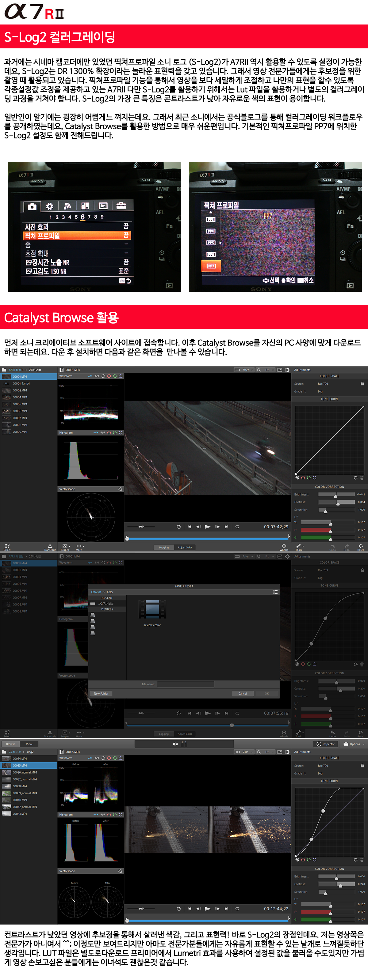This screenshot has height=980, width=368.
Task: Select Adjust Color tab below the 00:07:42;29 timeline
Action: [x=185, y=547]
